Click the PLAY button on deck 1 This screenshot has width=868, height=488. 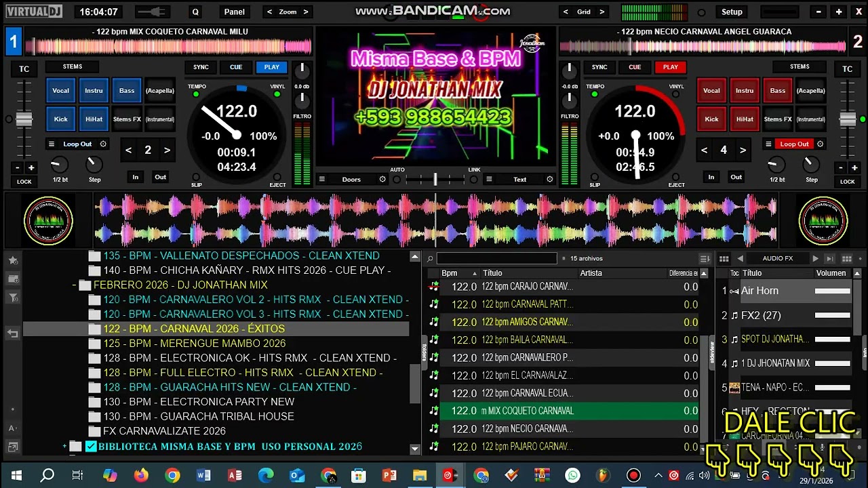(x=272, y=67)
